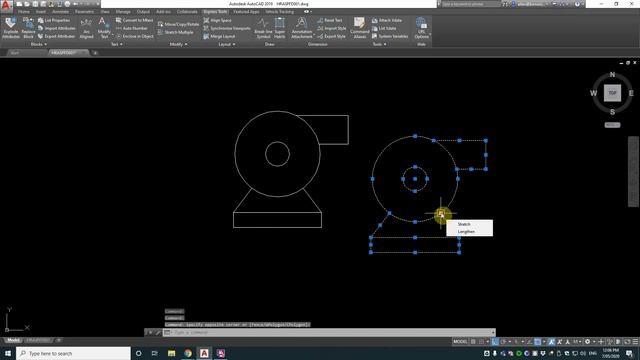
Task: Click the taskbar search box
Action: point(73,353)
